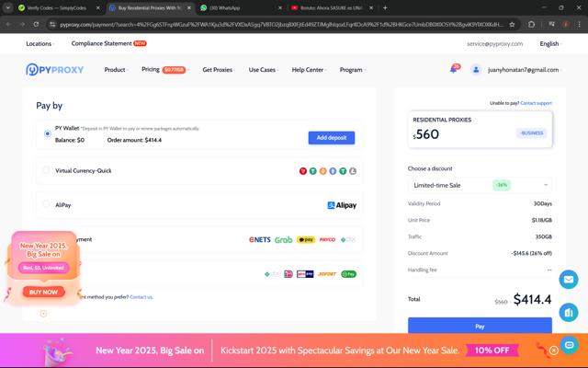Click the Discount Amount -$145.6 value

coord(531,254)
